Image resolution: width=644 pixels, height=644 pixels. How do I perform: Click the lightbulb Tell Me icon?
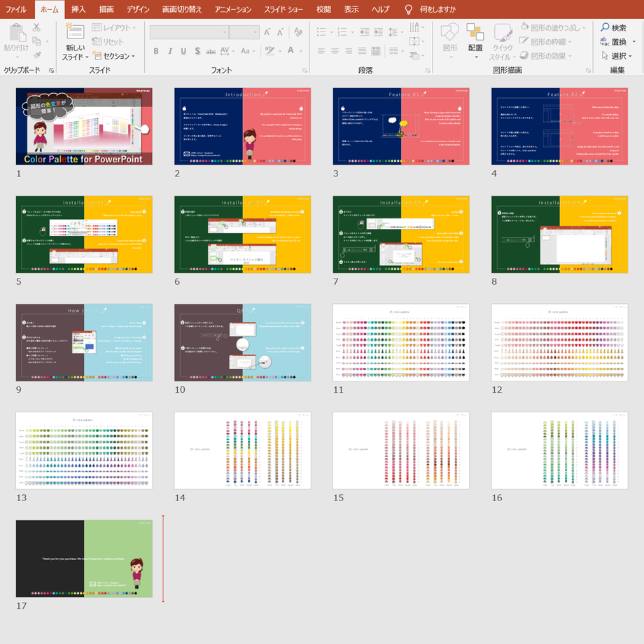[x=408, y=9]
